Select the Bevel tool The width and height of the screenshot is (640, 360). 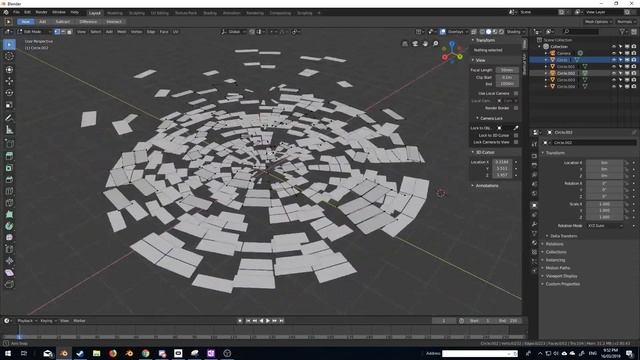(9, 179)
